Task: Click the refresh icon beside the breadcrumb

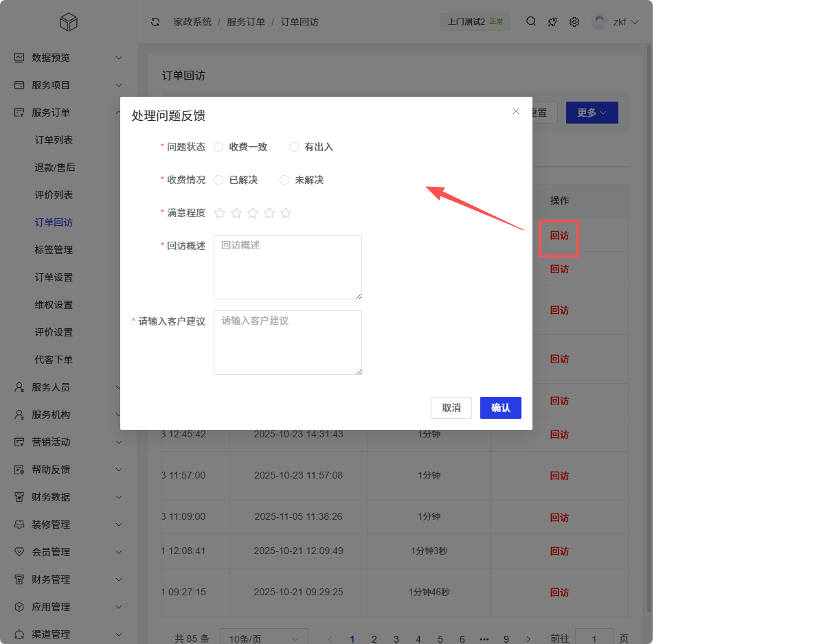Action: 155,22
